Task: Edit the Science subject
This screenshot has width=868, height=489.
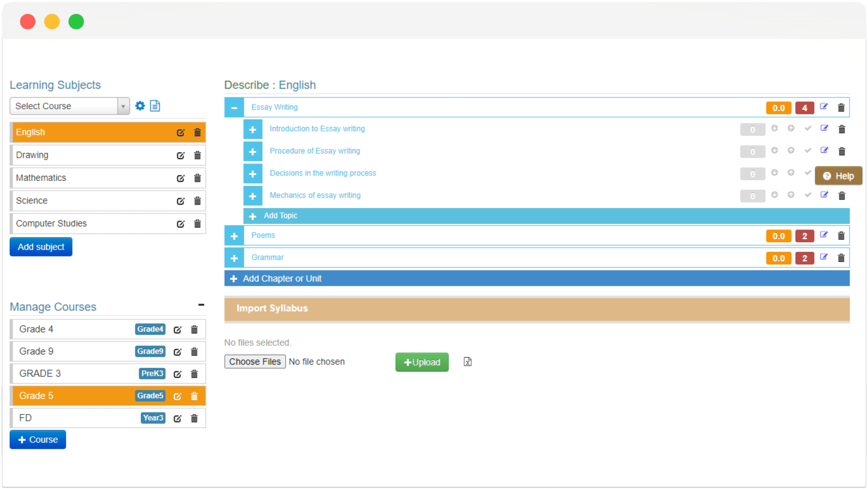Action: (x=181, y=201)
